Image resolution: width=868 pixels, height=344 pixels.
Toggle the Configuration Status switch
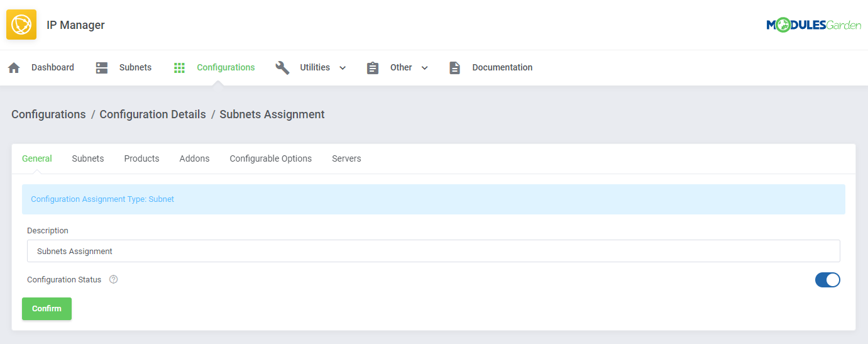827,280
